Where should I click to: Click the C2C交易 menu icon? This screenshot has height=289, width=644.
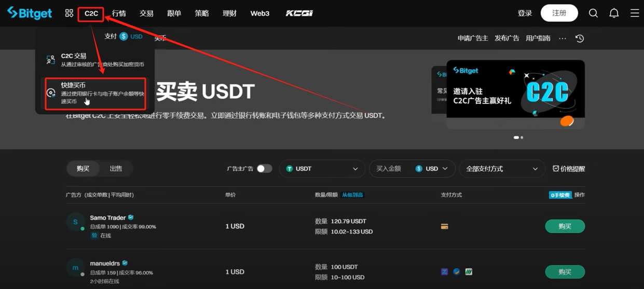tap(50, 60)
